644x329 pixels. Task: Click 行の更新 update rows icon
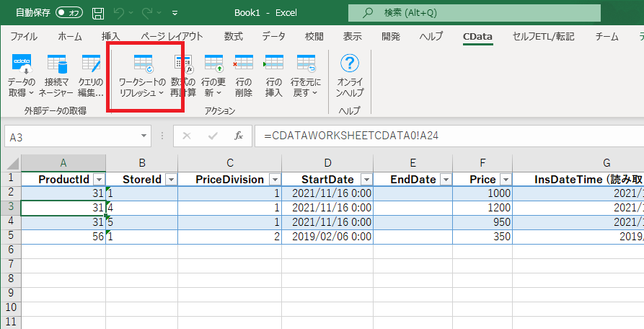tap(213, 64)
